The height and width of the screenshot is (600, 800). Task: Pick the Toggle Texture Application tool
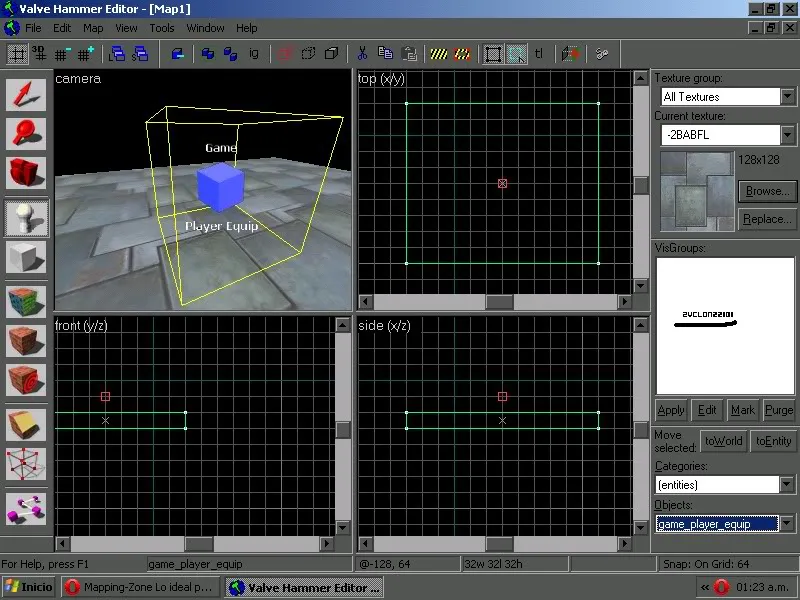[25, 300]
